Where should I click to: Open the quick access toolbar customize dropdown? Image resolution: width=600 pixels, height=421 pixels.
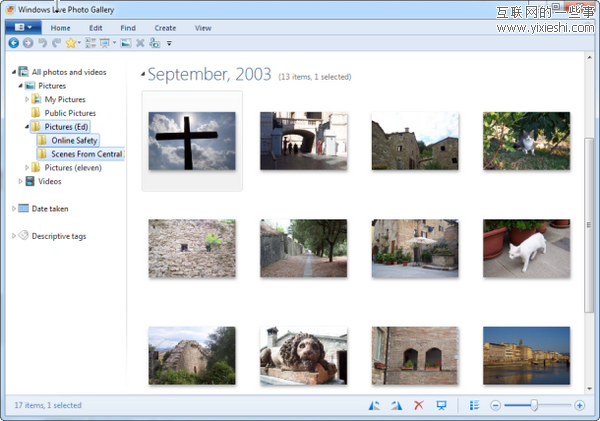(x=169, y=43)
